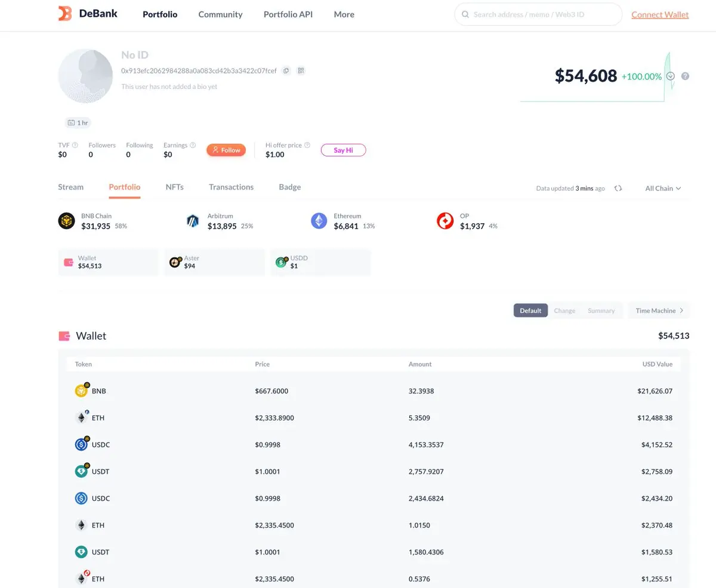Click the USDC token icon at $2,434.20
Image resolution: width=716 pixels, height=588 pixels.
82,498
